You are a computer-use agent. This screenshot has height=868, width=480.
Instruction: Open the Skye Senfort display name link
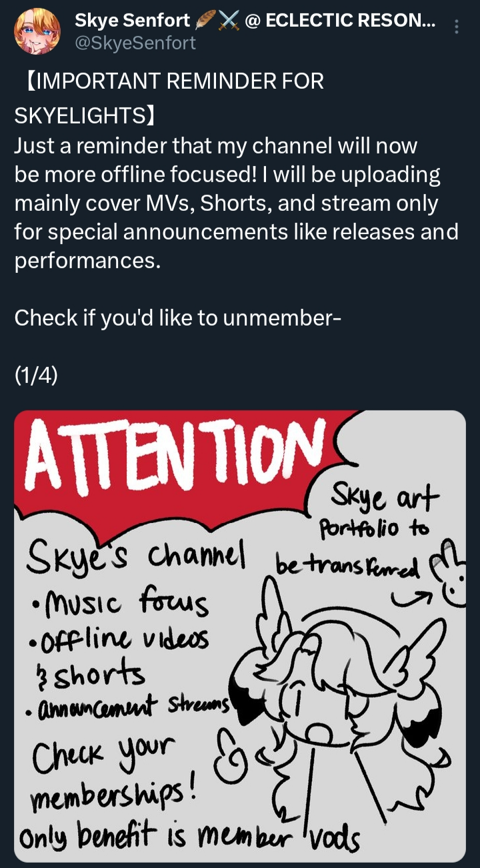click(x=132, y=21)
